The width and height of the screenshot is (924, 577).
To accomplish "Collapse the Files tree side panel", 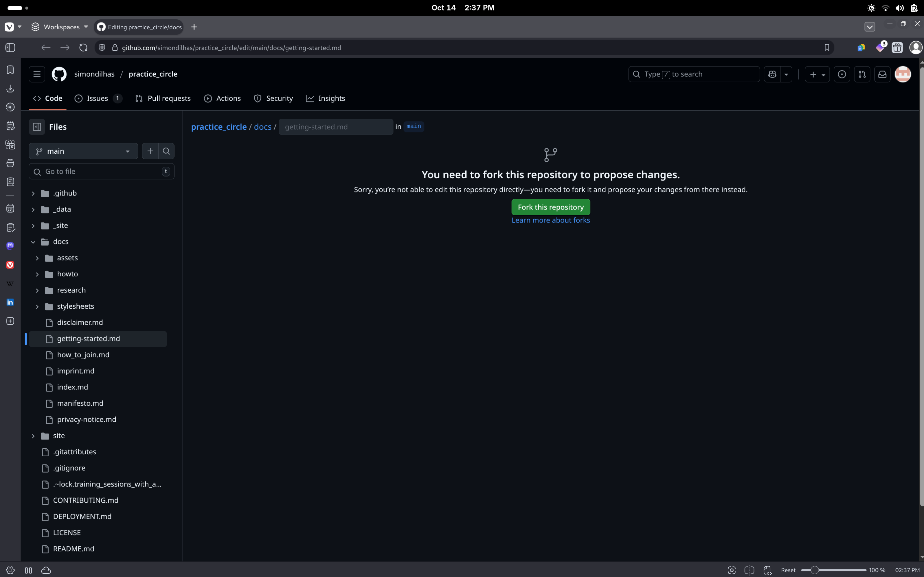I will pyautogui.click(x=37, y=127).
